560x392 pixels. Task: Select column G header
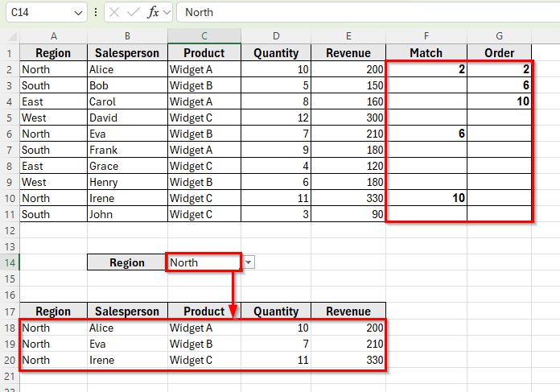point(500,36)
